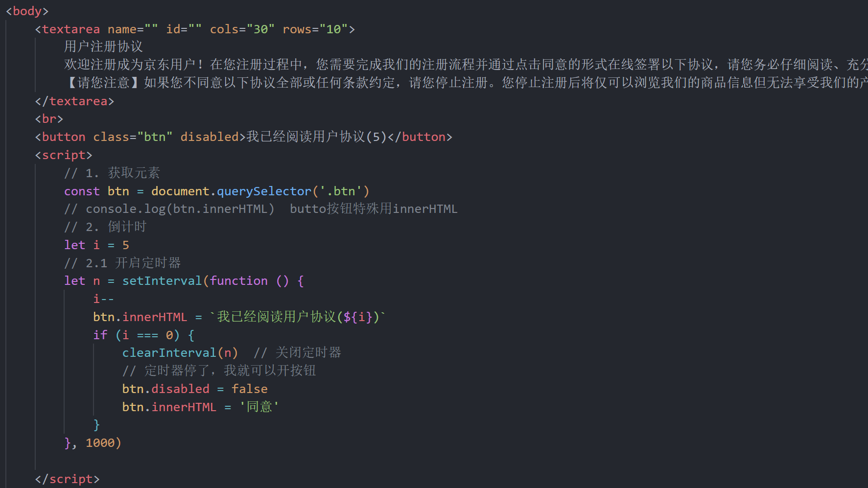Click the i-- decrement line

(104, 299)
